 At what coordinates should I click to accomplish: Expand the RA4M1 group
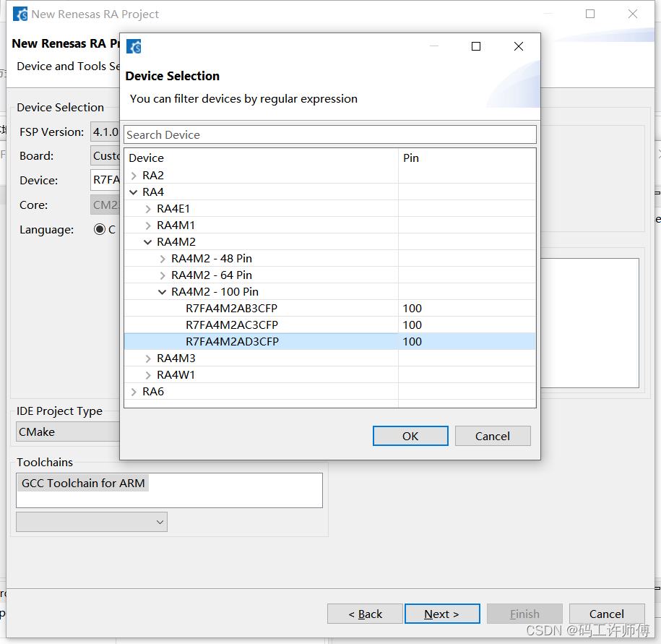[x=148, y=226]
